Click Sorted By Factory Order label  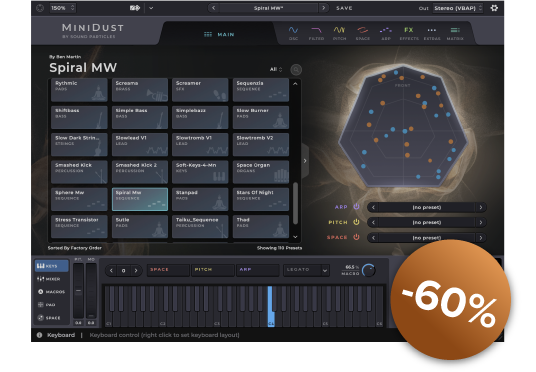point(75,248)
